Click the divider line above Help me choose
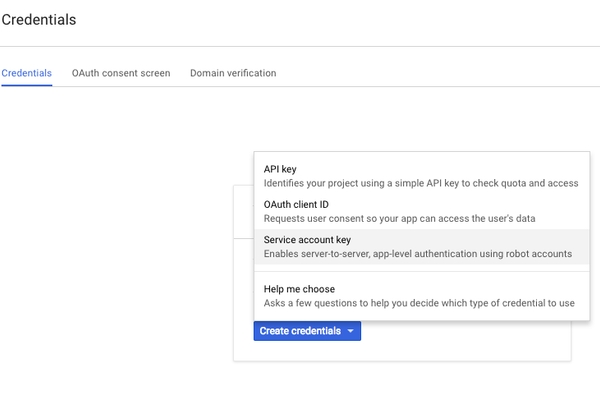The height and width of the screenshot is (400, 600). click(420, 271)
